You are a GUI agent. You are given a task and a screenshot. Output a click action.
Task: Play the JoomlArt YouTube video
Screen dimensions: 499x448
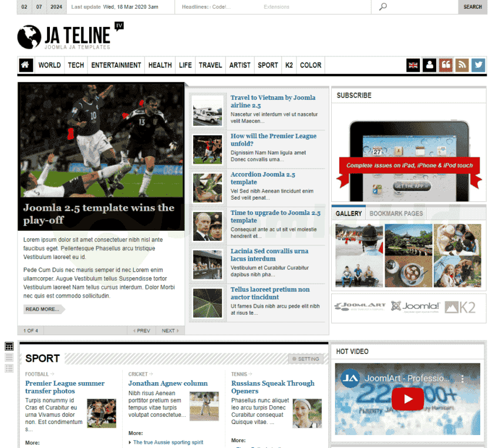tap(407, 399)
